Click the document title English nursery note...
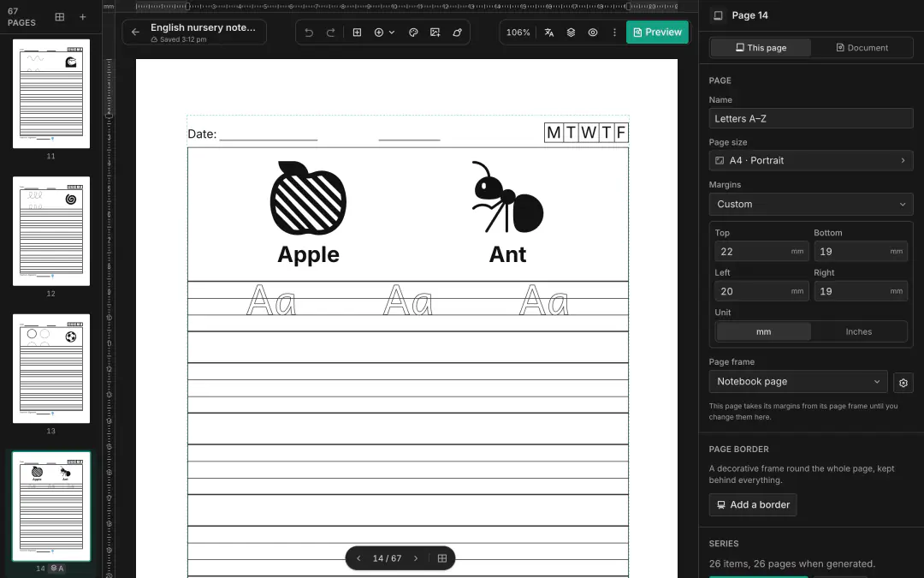924x578 pixels. point(203,27)
